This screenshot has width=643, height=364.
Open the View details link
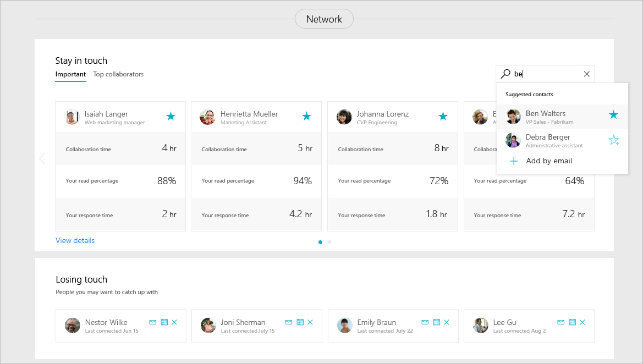point(75,240)
